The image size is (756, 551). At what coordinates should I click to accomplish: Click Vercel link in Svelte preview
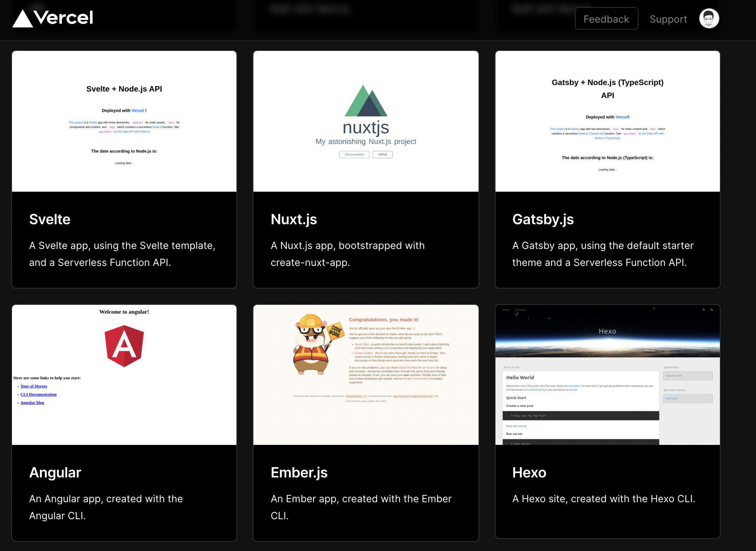click(x=138, y=111)
